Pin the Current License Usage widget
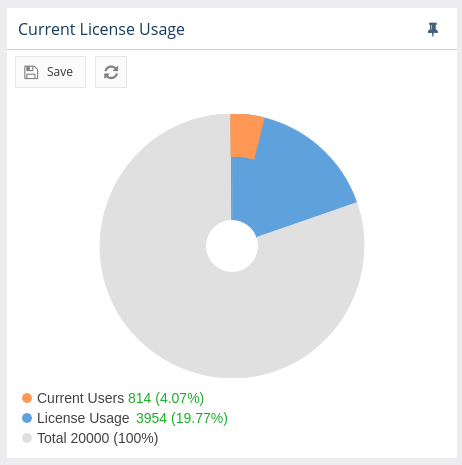 click(433, 30)
